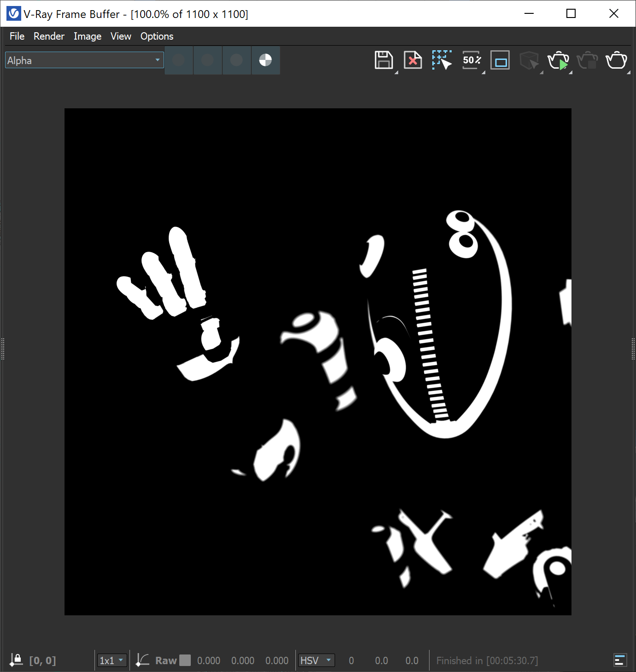Click the Save current image icon

(x=383, y=60)
